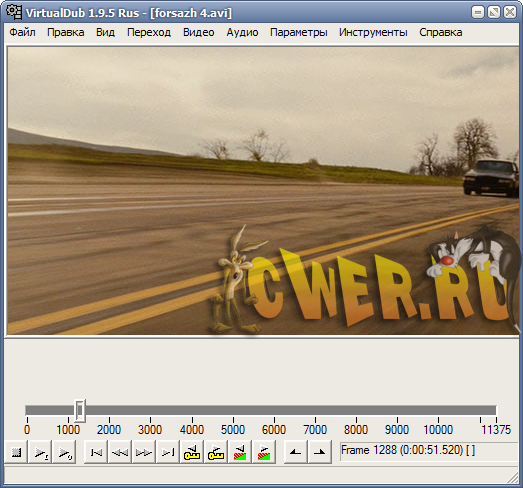This screenshot has height=488, width=523.
Task: Open the Аудио menu
Action: click(242, 32)
